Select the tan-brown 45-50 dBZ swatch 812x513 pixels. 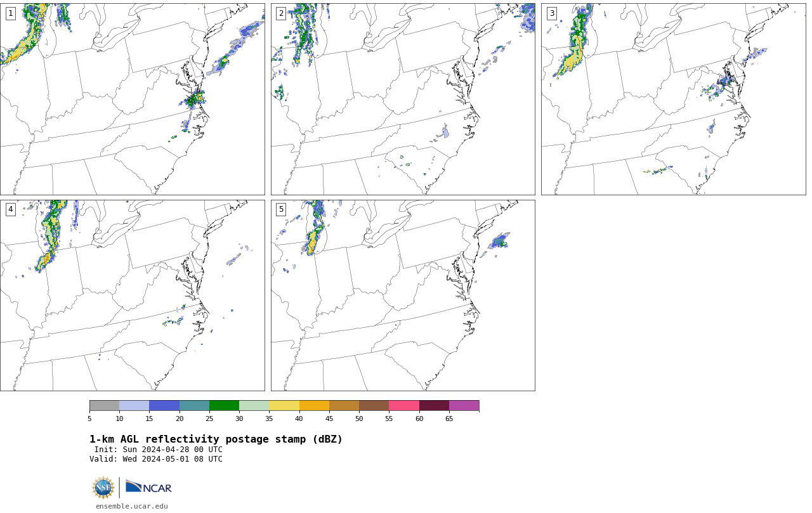point(344,406)
